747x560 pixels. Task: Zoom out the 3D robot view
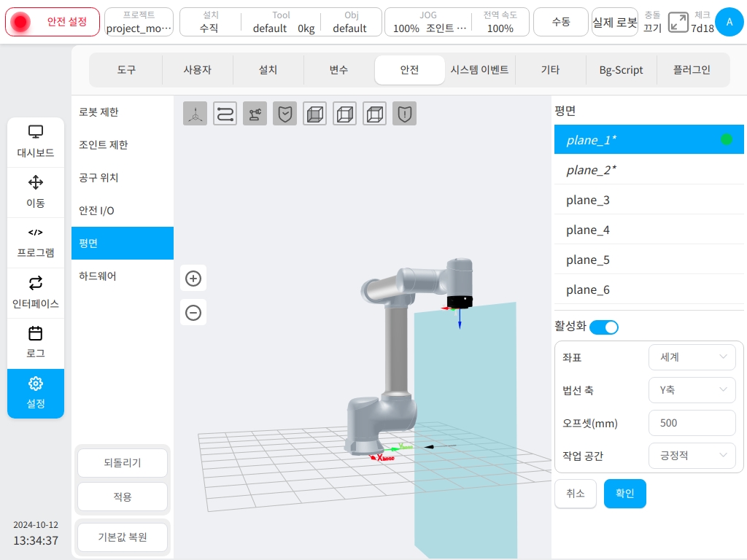tap(193, 313)
